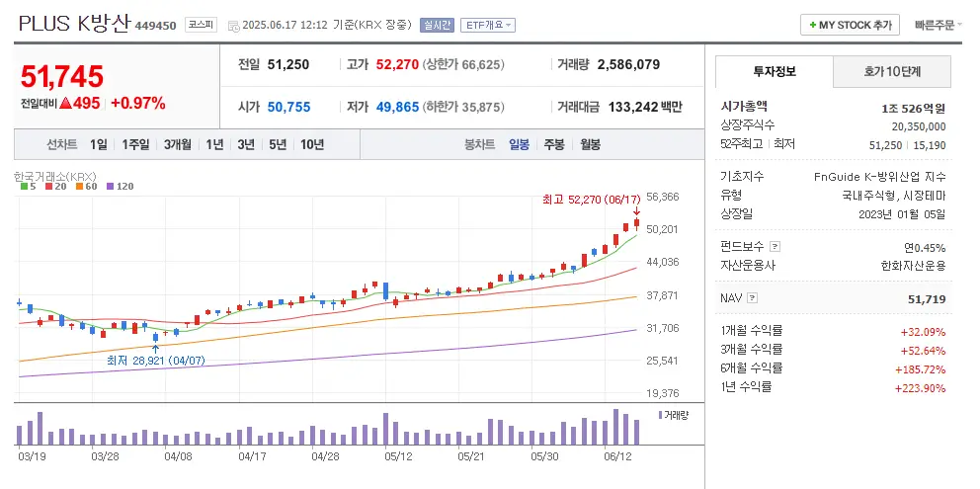980x489 pixels.
Task: Select the 주봉 weekly candlestick chart
Action: pos(553,144)
